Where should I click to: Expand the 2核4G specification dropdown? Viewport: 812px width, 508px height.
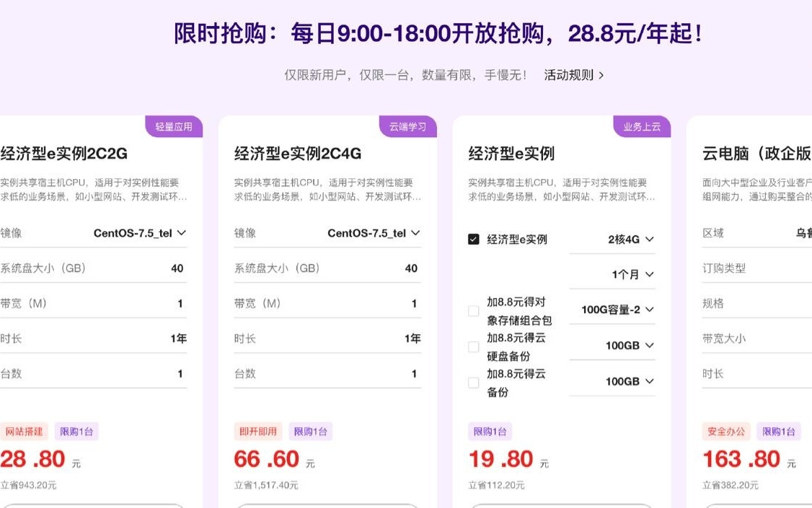pos(613,239)
